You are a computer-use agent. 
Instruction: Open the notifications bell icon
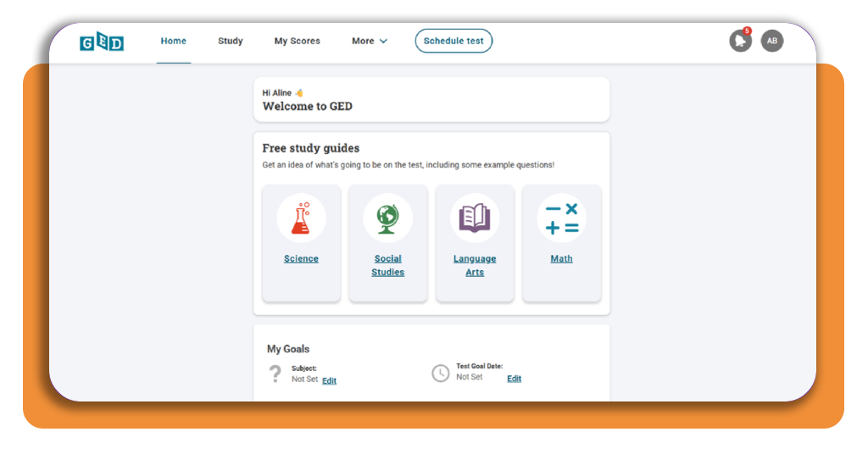[740, 41]
